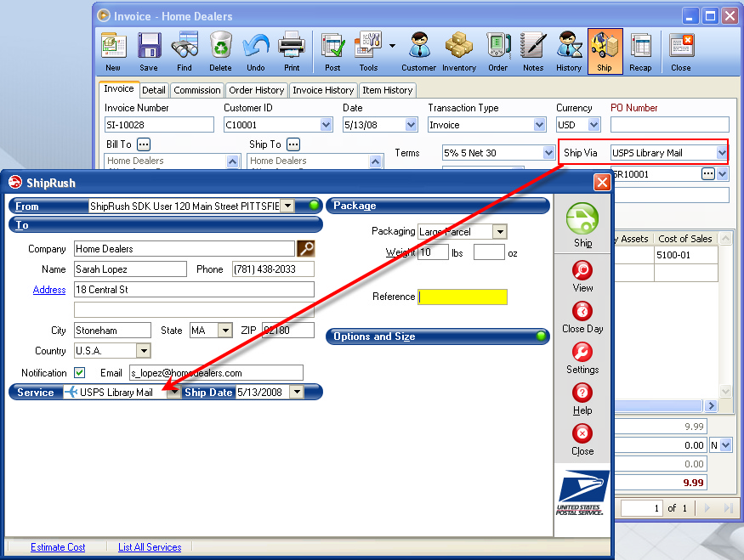
Task: Open the Tools dropdown arrow in toolbar
Action: [392, 46]
